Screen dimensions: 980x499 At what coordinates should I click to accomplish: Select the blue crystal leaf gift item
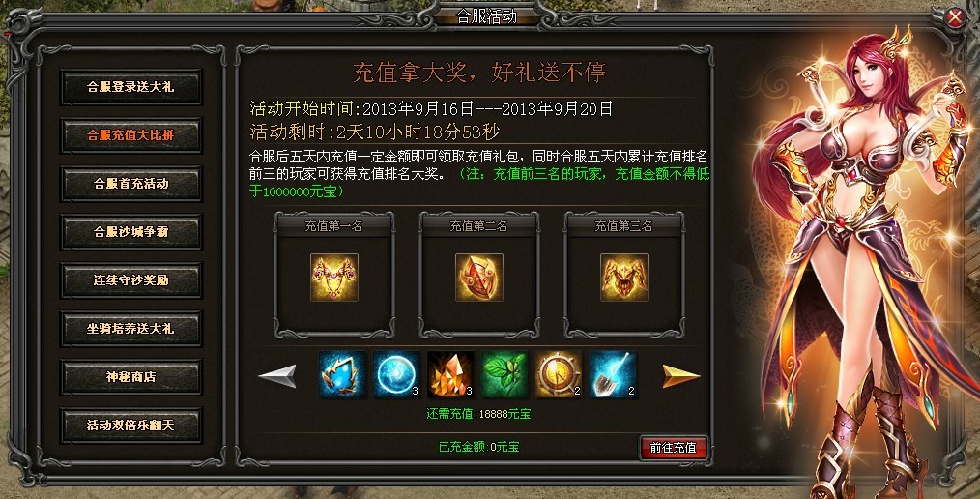coord(343,374)
